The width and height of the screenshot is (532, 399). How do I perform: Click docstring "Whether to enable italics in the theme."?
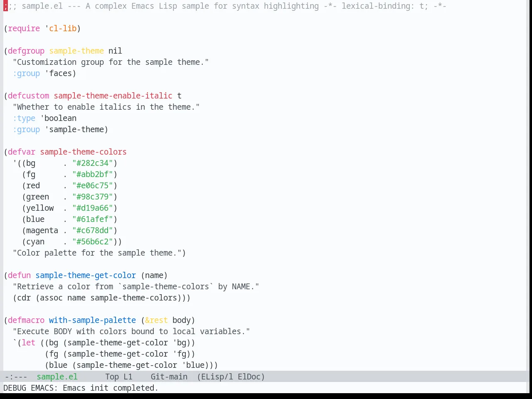coord(106,107)
